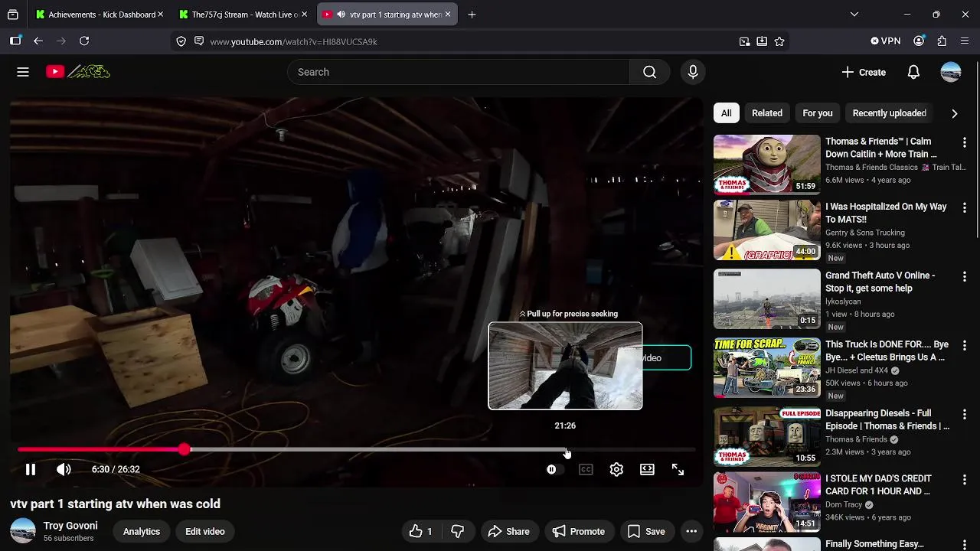980x551 pixels.
Task: Toggle the browser sidebar panel
Action: tap(15, 41)
